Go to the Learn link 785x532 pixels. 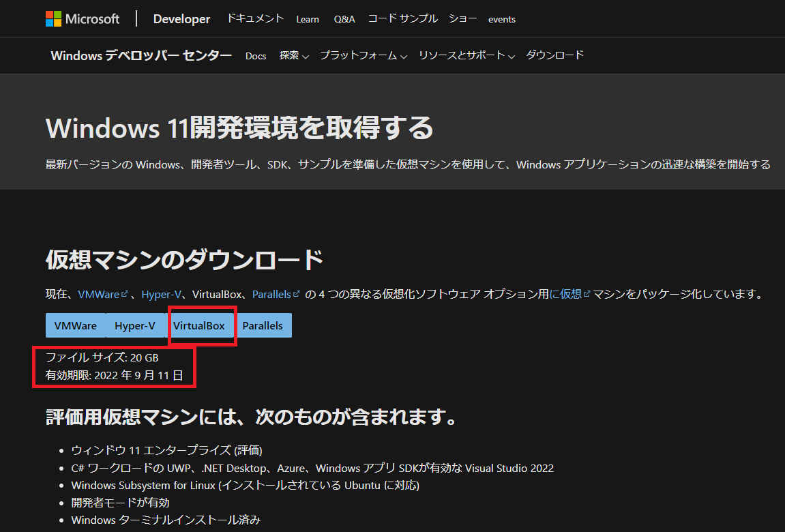308,19
